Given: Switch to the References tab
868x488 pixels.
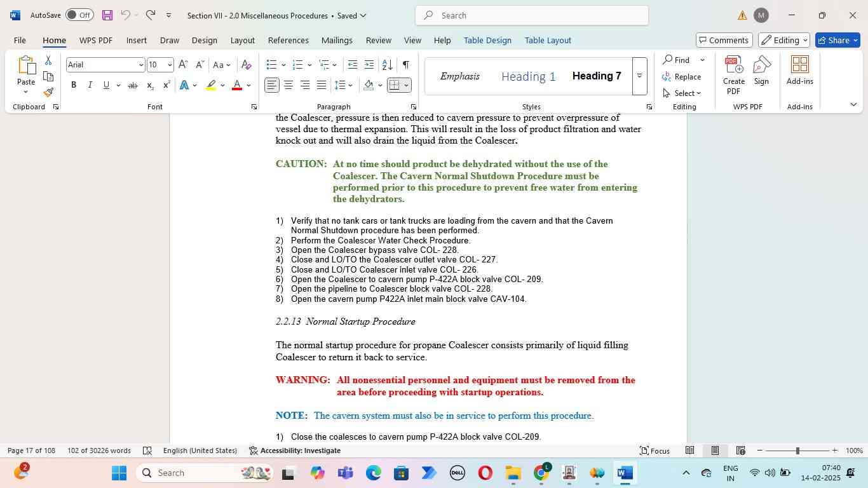Looking at the screenshot, I should [x=288, y=40].
